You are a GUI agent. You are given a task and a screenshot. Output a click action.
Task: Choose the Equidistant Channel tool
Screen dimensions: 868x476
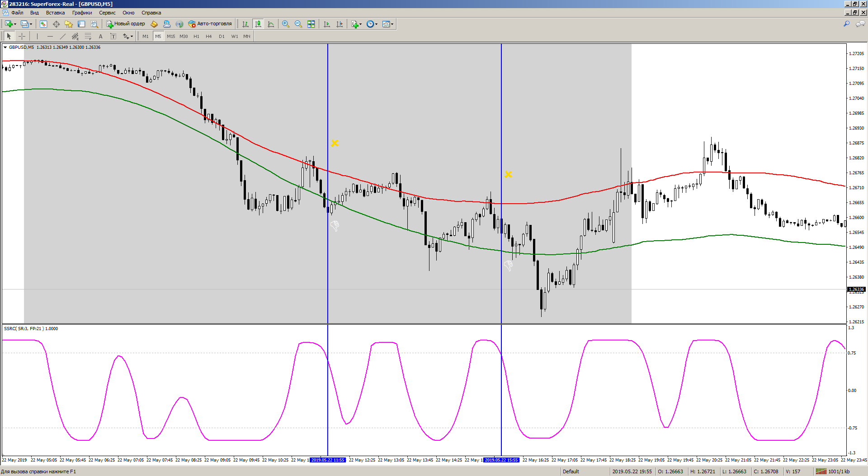tap(75, 36)
